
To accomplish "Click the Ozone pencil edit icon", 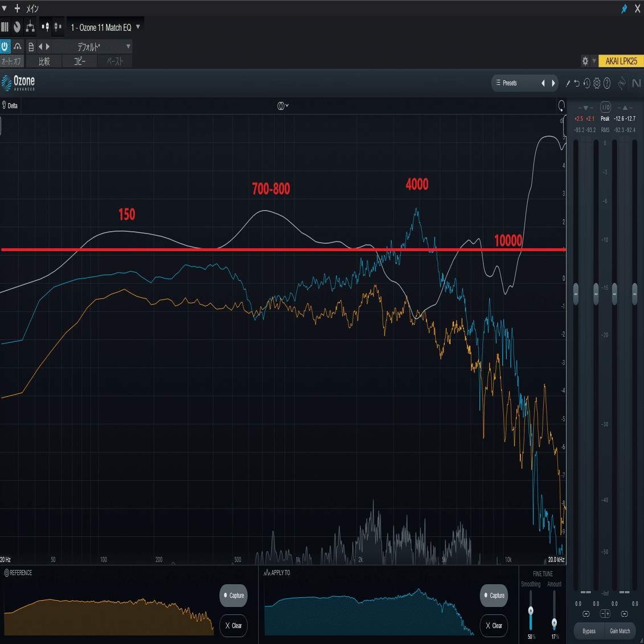I will tap(568, 83).
